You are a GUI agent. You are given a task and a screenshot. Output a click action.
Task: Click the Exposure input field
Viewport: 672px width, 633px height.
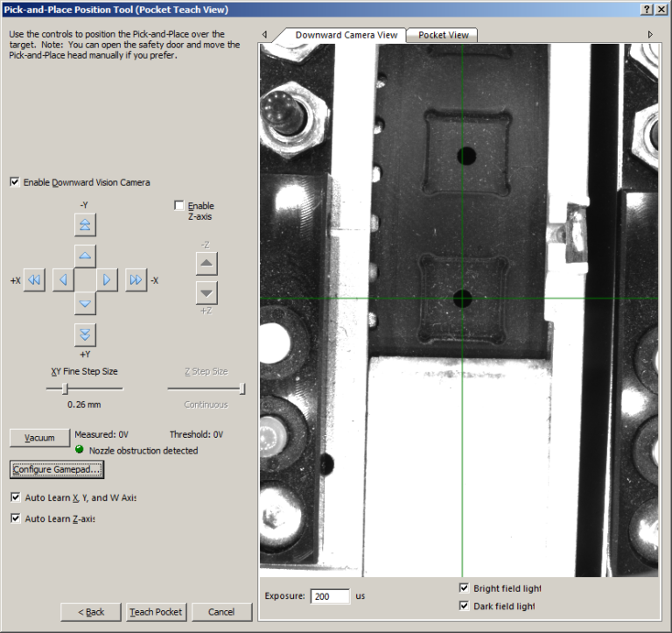click(330, 596)
